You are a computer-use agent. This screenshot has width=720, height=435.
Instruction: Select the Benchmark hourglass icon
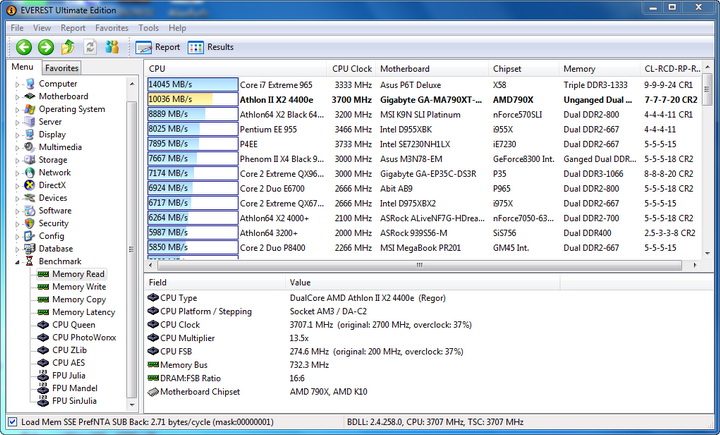(x=30, y=261)
